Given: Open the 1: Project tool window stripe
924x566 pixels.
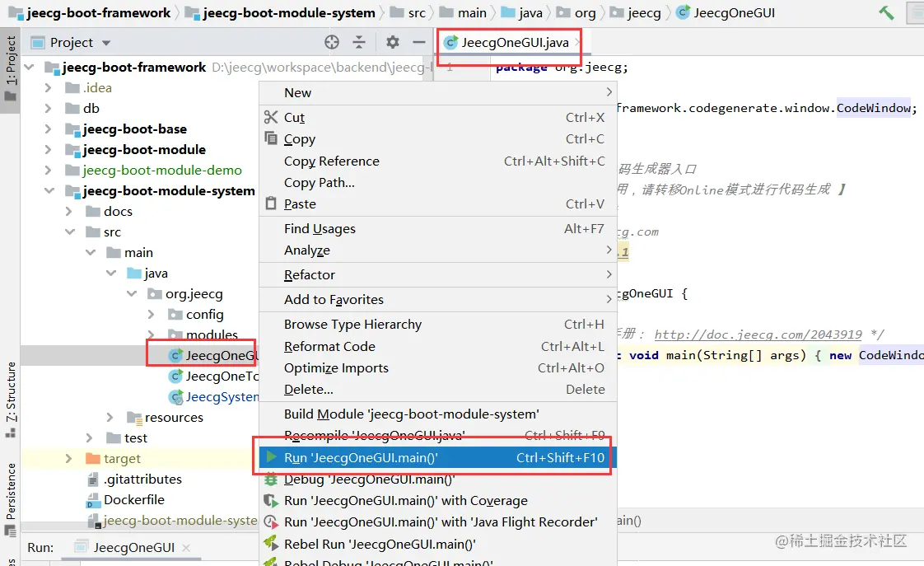Looking at the screenshot, I should pyautogui.click(x=10, y=68).
